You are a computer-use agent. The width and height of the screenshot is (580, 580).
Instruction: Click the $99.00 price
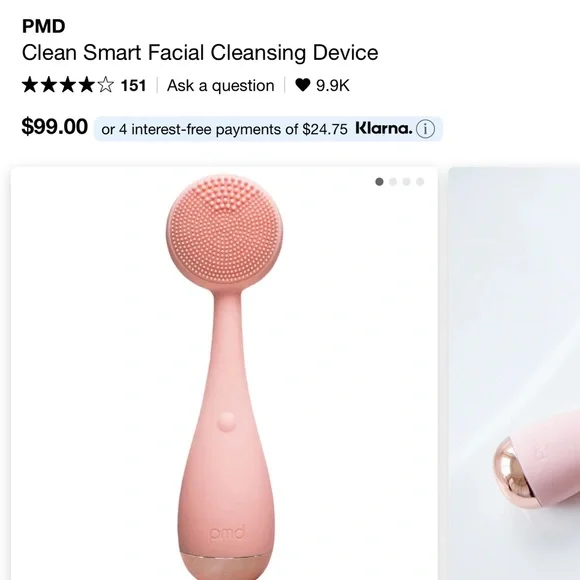55,127
